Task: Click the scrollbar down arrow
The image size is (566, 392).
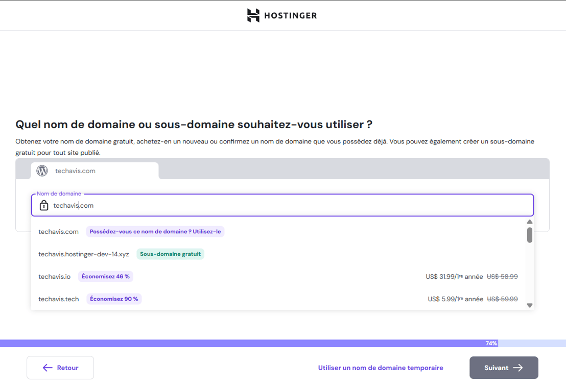Action: 530,305
